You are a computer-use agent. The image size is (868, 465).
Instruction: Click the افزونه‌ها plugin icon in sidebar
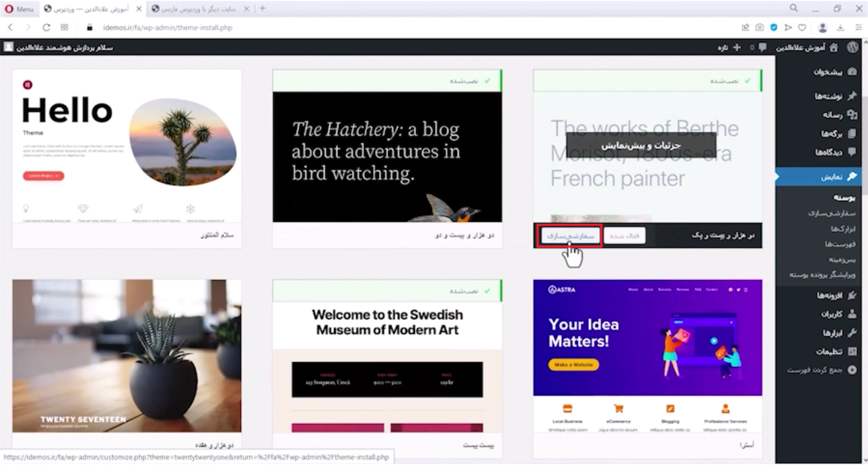click(852, 296)
